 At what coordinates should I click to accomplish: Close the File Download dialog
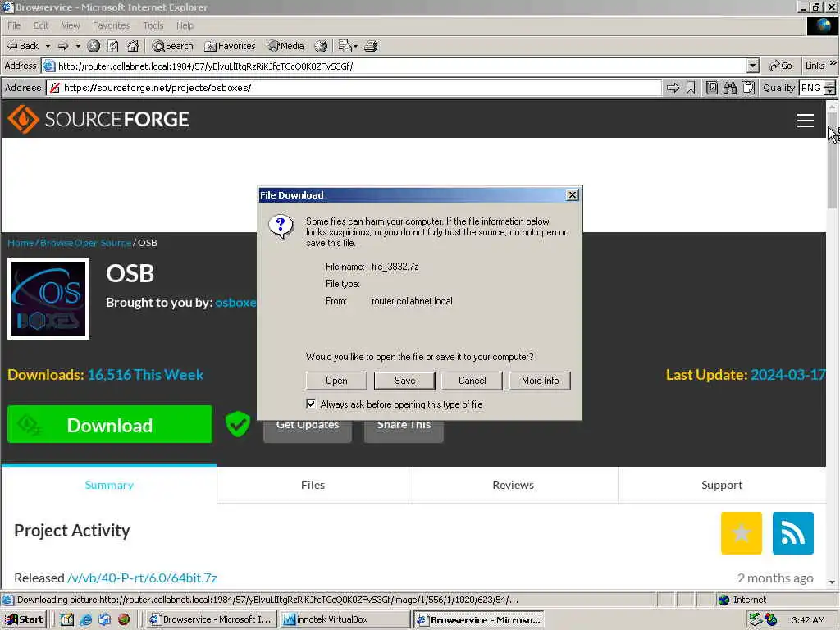pyautogui.click(x=572, y=195)
